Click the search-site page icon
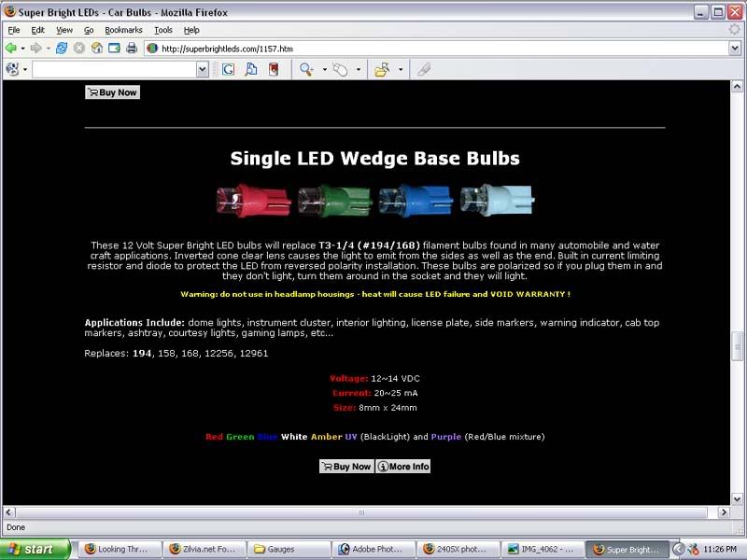Viewport: 747px width, 560px height. [x=251, y=69]
